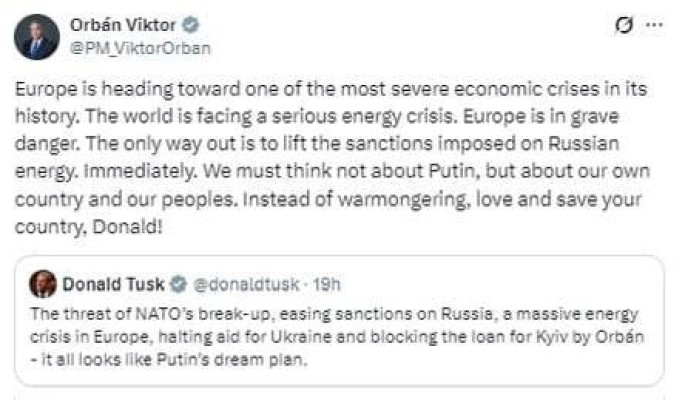Open Orbán Viktor's profile picture
This screenshot has width=685, height=400.
tap(36, 37)
